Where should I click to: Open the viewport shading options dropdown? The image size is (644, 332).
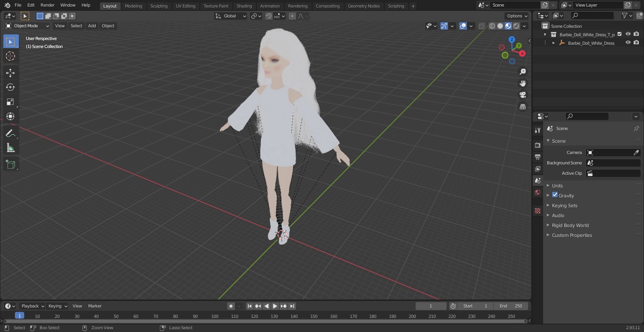[x=524, y=26]
